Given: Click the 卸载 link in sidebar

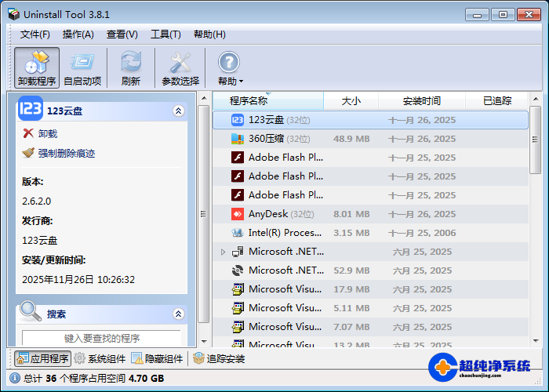Looking at the screenshot, I should [47, 134].
